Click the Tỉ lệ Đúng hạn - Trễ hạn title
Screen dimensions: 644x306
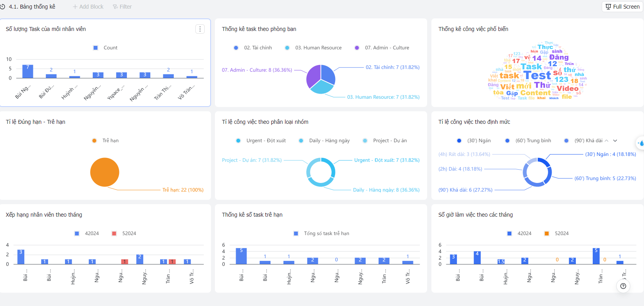[36, 122]
